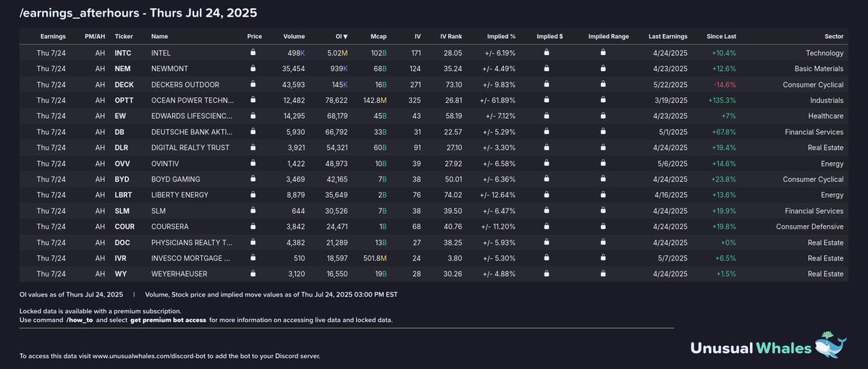Click the Implied Range lock icon for DECK
Image resolution: width=868 pixels, height=369 pixels.
tap(603, 84)
